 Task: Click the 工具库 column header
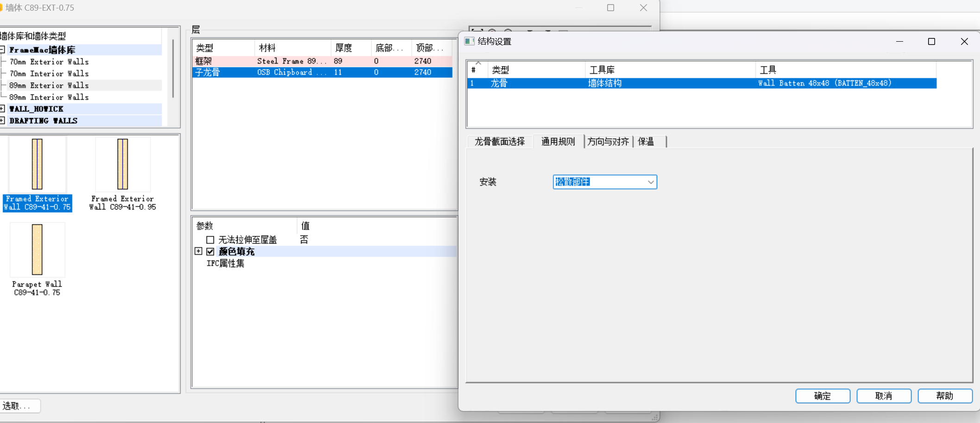(x=670, y=70)
